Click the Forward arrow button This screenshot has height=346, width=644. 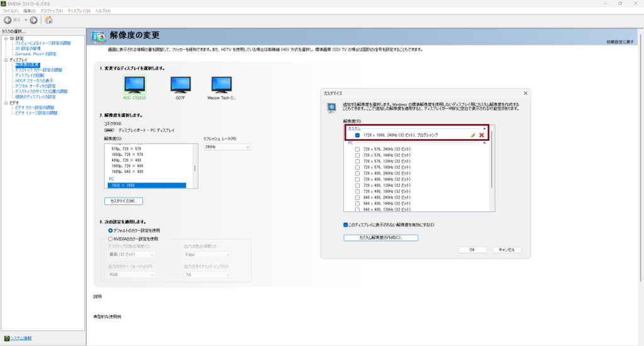coord(33,20)
